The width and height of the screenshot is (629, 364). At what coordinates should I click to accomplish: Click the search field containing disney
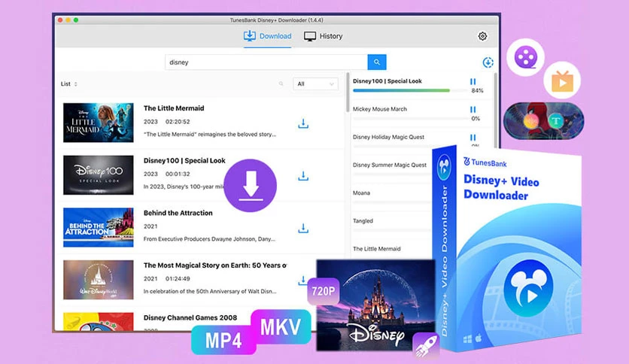[266, 62]
